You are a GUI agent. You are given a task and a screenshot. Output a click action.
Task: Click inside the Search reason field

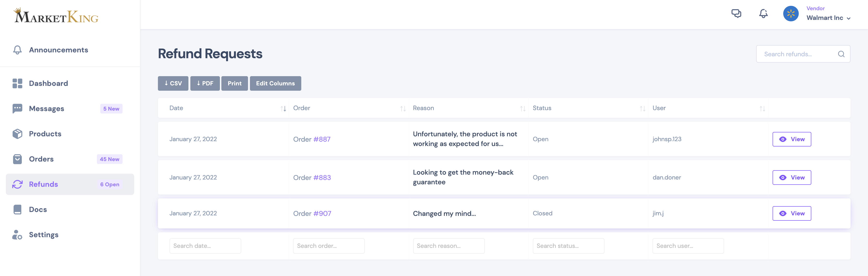pos(449,246)
